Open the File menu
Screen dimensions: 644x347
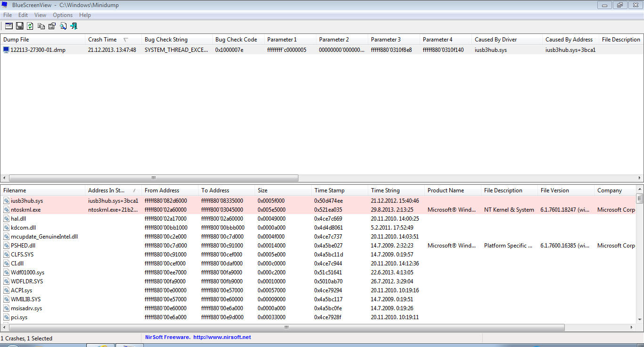(x=8, y=15)
